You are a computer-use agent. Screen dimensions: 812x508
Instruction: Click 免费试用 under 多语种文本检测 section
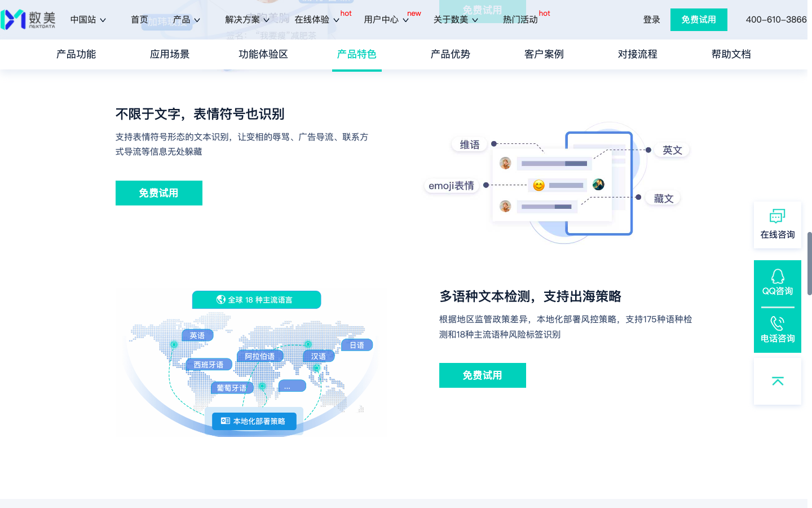pos(483,375)
